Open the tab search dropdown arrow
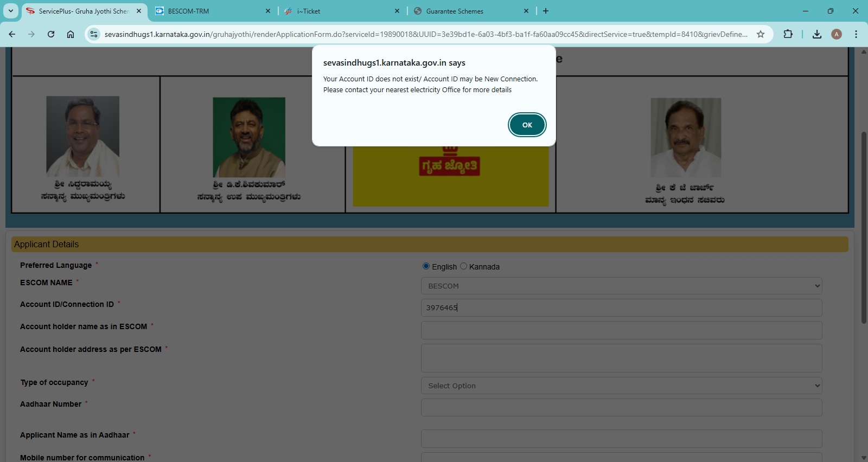 tap(11, 11)
